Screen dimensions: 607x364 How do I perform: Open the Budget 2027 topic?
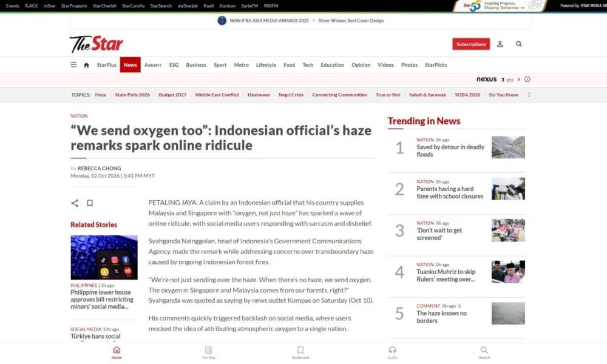click(x=172, y=95)
